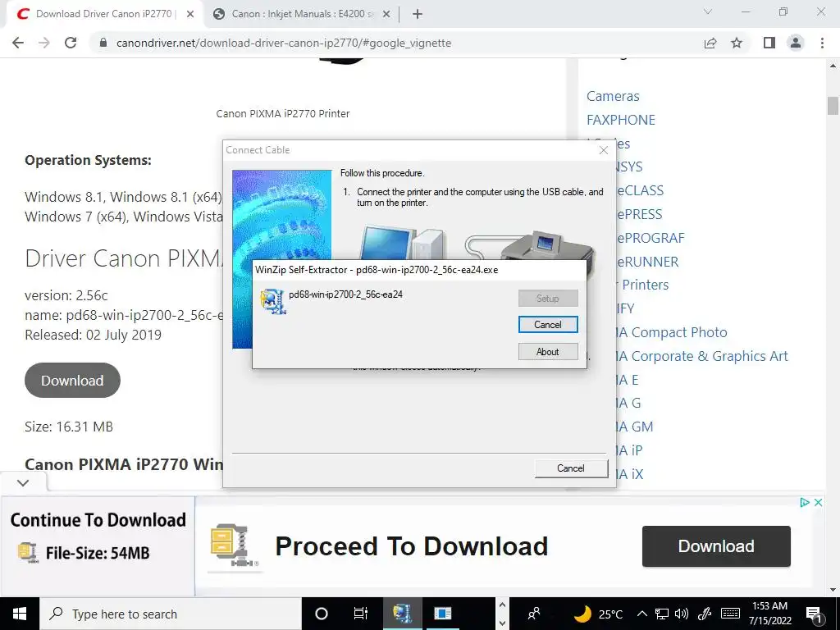Click the greyed Setup button
The width and height of the screenshot is (840, 630).
click(548, 299)
